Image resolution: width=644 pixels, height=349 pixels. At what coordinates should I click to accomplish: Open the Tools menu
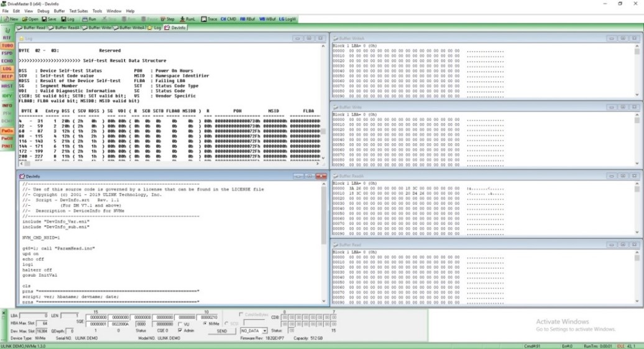(x=98, y=11)
